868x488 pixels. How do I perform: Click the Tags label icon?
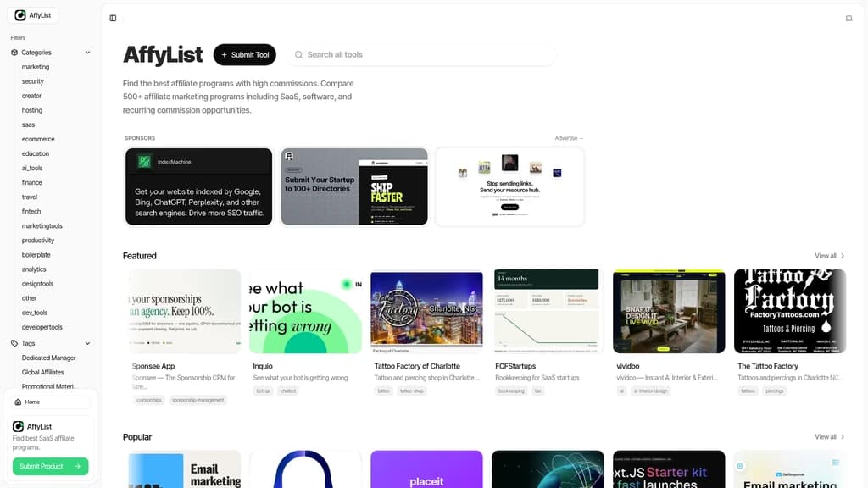(x=14, y=344)
